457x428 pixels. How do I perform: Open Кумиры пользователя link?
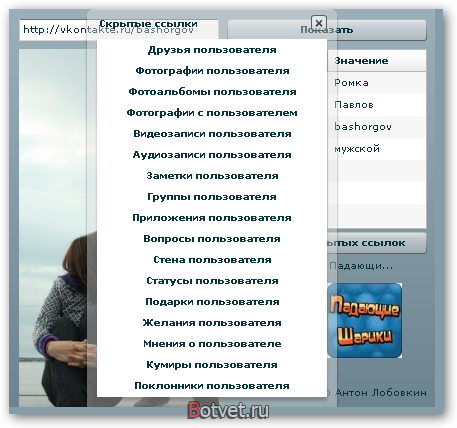pyautogui.click(x=212, y=365)
